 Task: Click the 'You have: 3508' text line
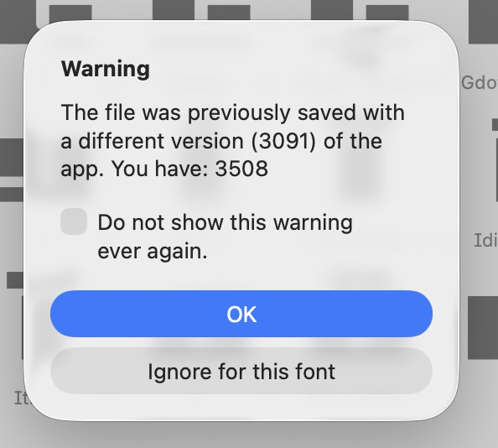tap(190, 169)
